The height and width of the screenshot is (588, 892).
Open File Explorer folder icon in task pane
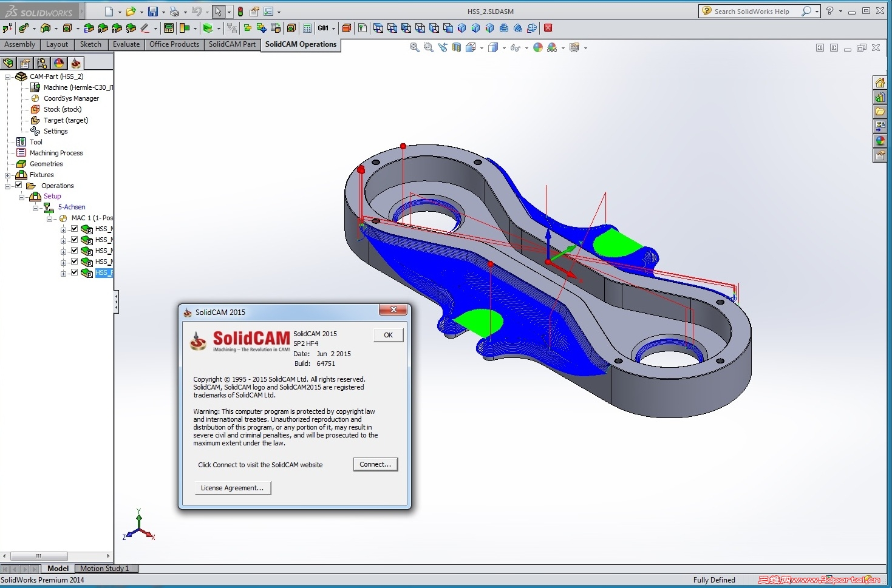click(x=880, y=112)
